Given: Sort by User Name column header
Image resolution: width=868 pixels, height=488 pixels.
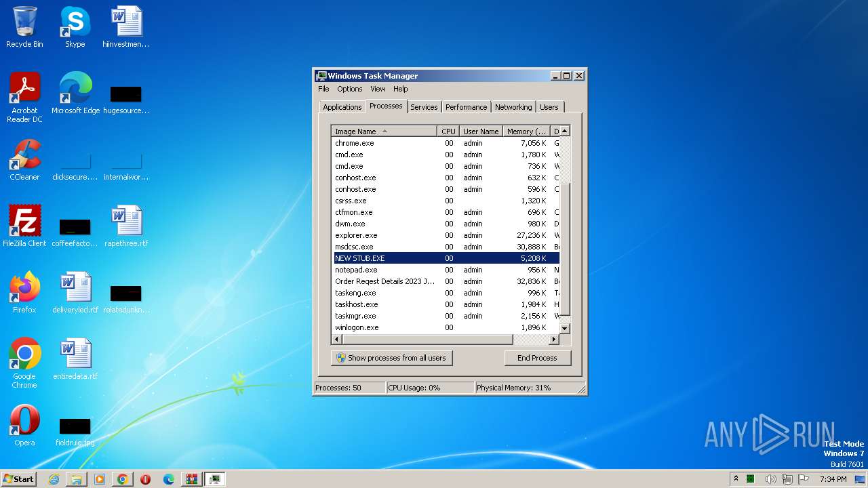Looking at the screenshot, I should [481, 131].
